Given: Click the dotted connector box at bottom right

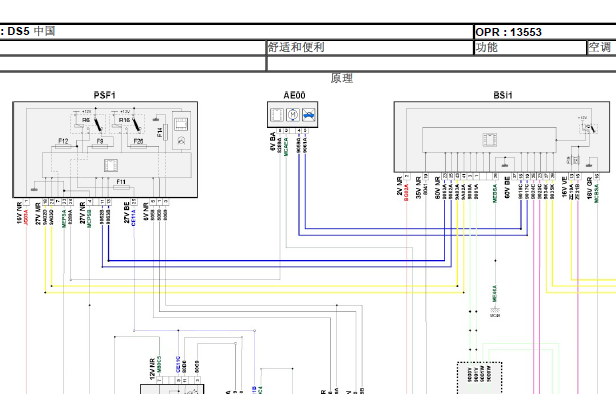Looking at the screenshot, I should (x=480, y=378).
